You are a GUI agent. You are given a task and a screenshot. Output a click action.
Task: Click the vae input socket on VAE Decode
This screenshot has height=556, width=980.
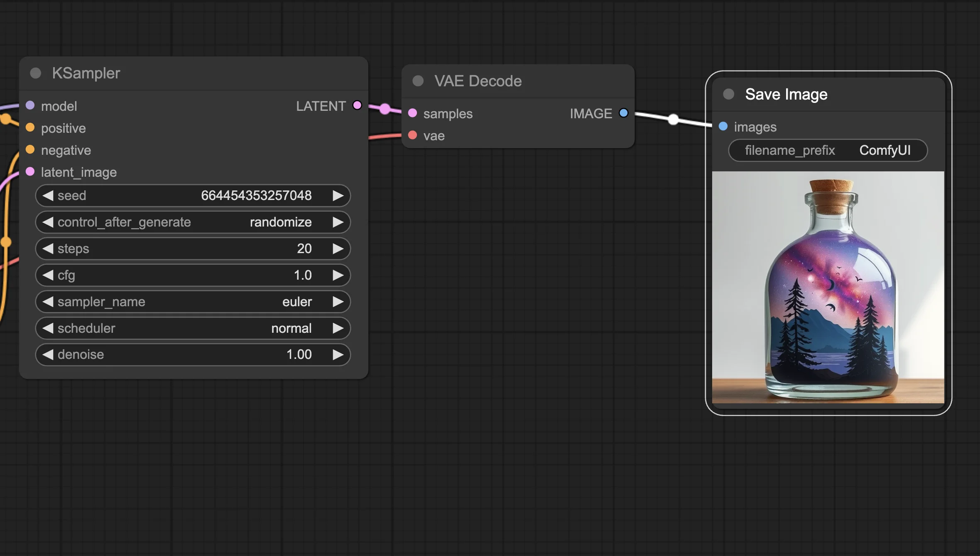coord(412,135)
